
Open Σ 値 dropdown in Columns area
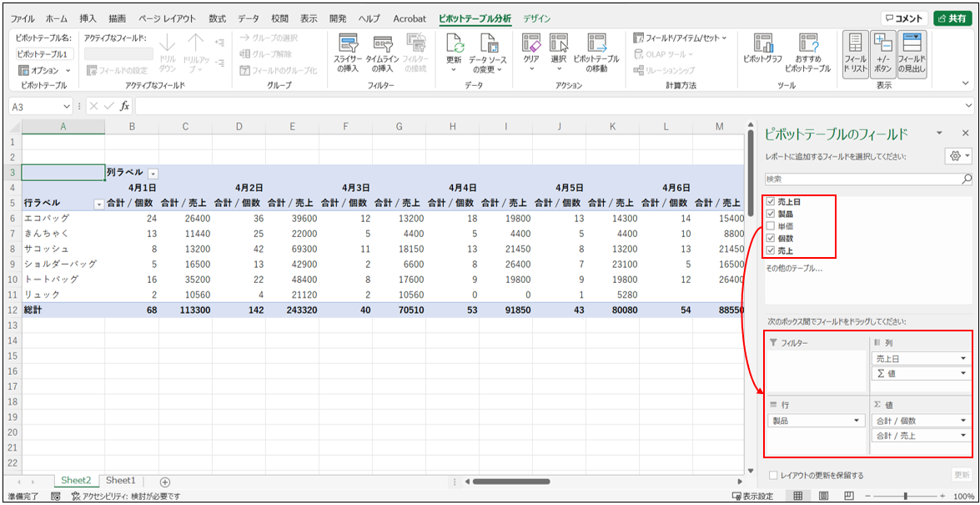(965, 374)
